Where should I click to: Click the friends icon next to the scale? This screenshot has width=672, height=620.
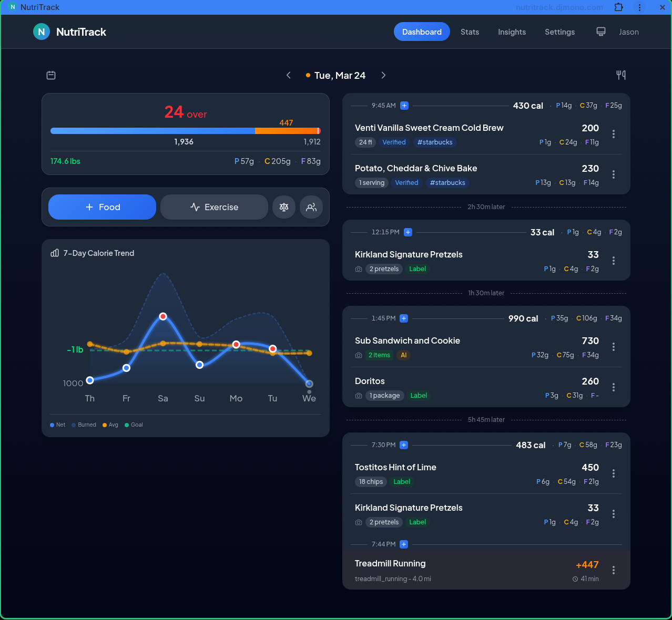point(311,207)
